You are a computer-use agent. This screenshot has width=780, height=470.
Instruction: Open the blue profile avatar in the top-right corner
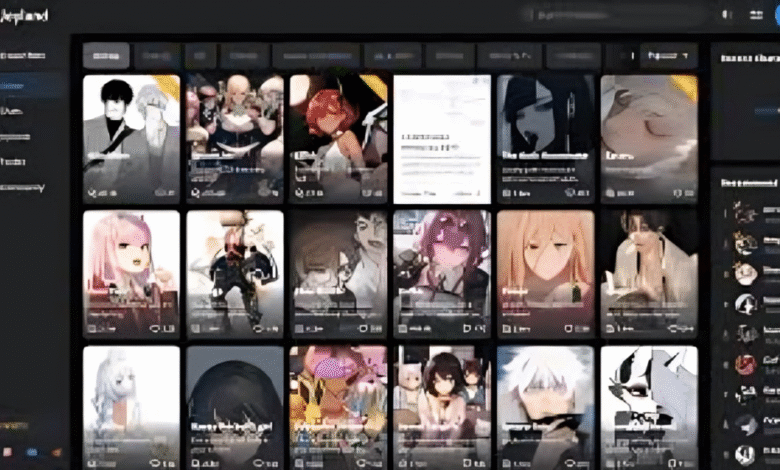click(777, 15)
